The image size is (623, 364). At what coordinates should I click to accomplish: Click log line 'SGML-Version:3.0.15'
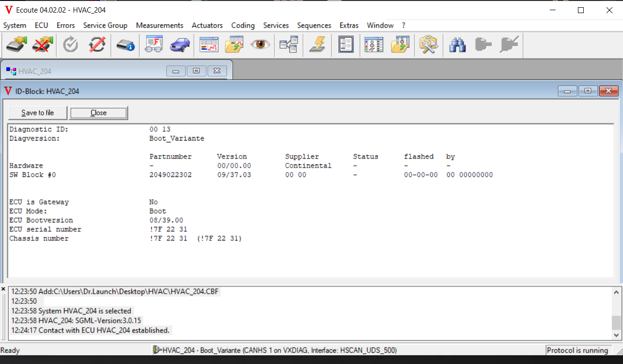(77, 321)
